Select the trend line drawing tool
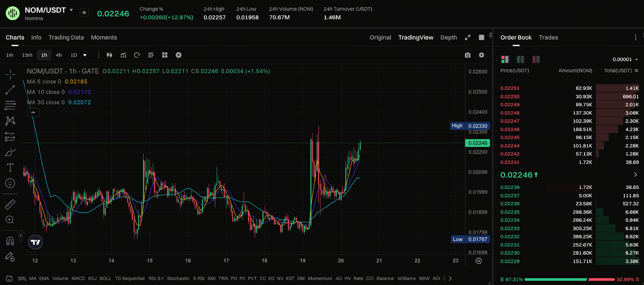 10,90
